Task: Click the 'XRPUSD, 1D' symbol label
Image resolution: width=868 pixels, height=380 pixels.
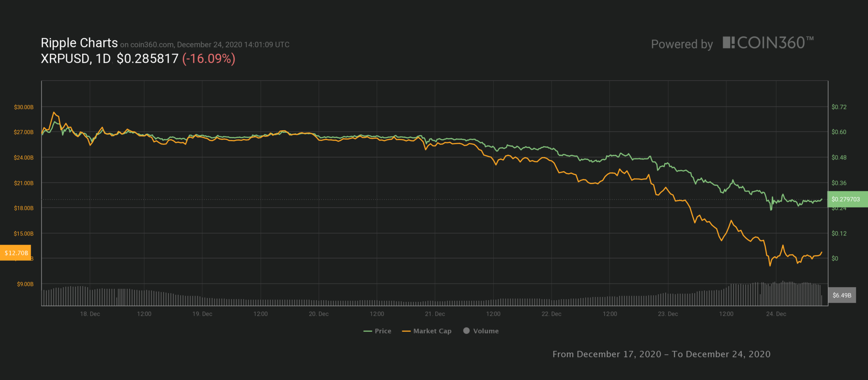Action: pyautogui.click(x=75, y=59)
